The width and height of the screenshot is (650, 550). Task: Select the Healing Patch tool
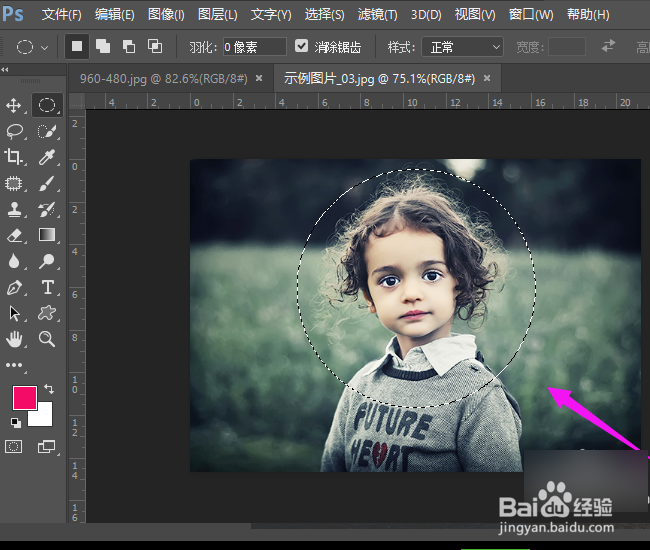(14, 183)
